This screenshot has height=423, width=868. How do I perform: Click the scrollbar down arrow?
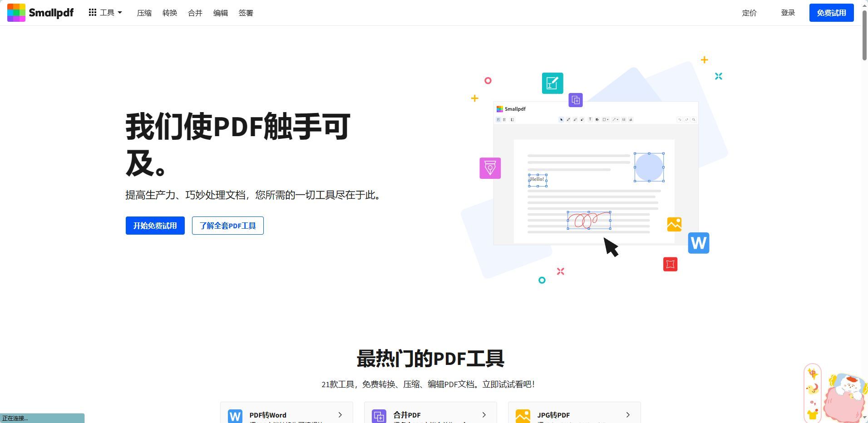pos(864,417)
